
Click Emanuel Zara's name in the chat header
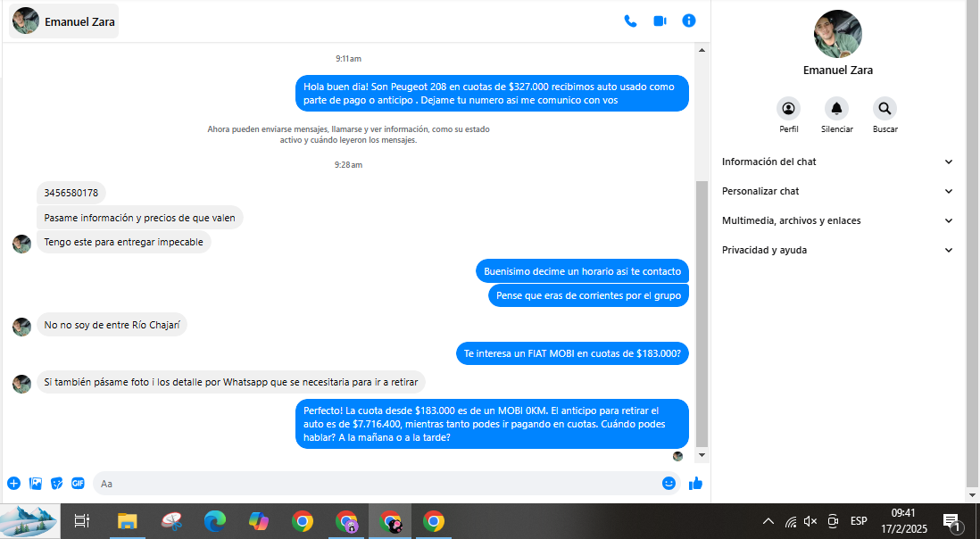[x=79, y=21]
